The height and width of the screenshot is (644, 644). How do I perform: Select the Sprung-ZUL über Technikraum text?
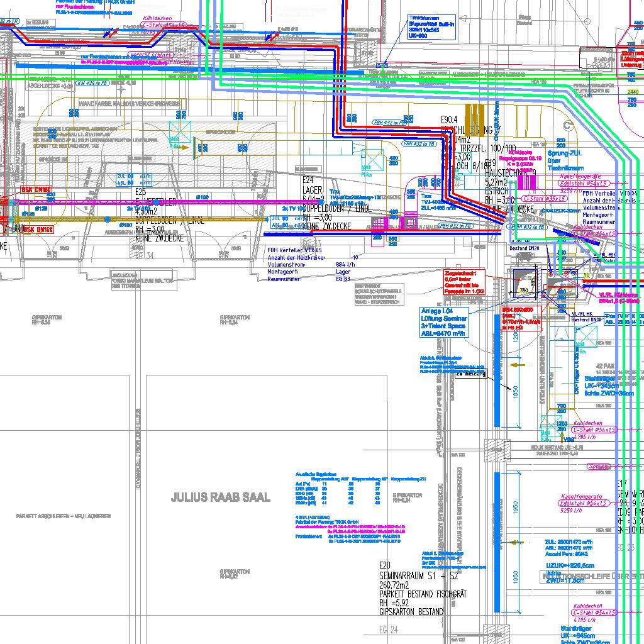tap(567, 161)
